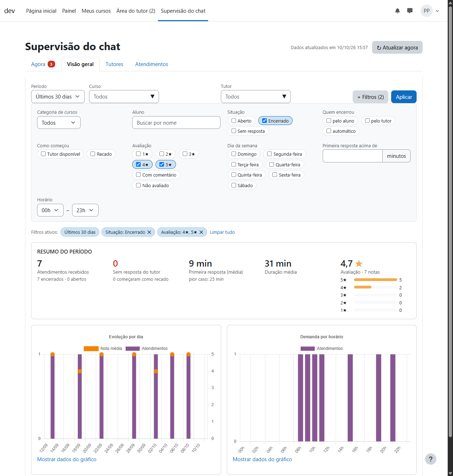Check the Segunda-feira weekday checkbox

pos(270,154)
